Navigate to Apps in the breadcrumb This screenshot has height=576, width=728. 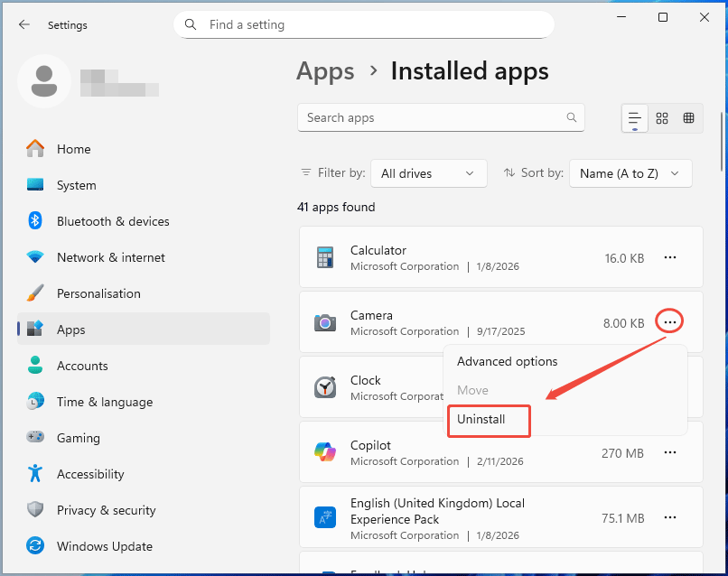pyautogui.click(x=325, y=71)
